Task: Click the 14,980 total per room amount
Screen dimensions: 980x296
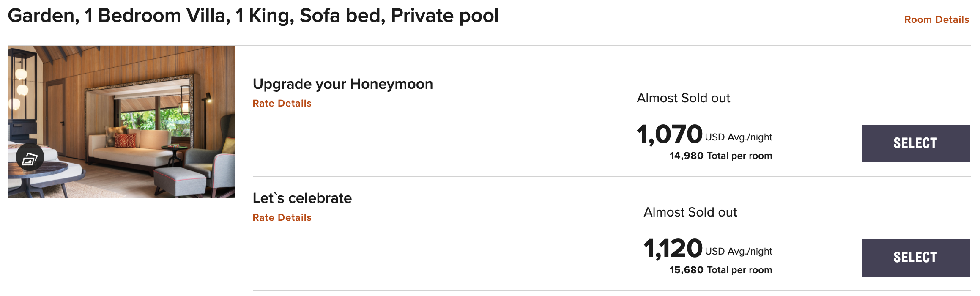Action: pos(686,156)
